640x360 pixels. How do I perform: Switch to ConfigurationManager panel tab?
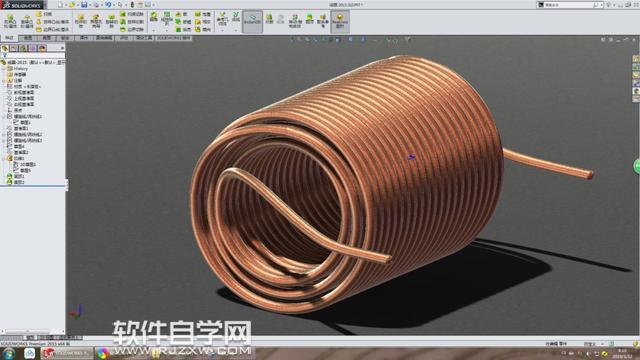click(24, 48)
